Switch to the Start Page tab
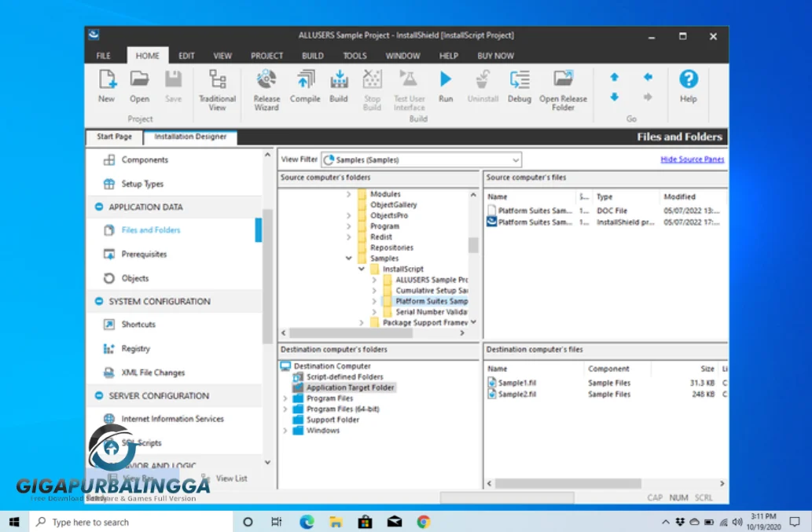 [114, 137]
